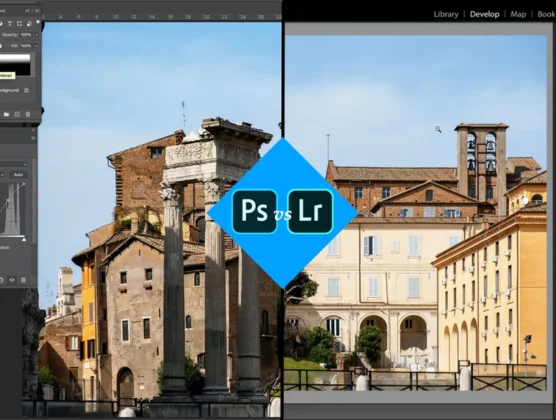Click the Opacity 100% value field

click(x=26, y=35)
